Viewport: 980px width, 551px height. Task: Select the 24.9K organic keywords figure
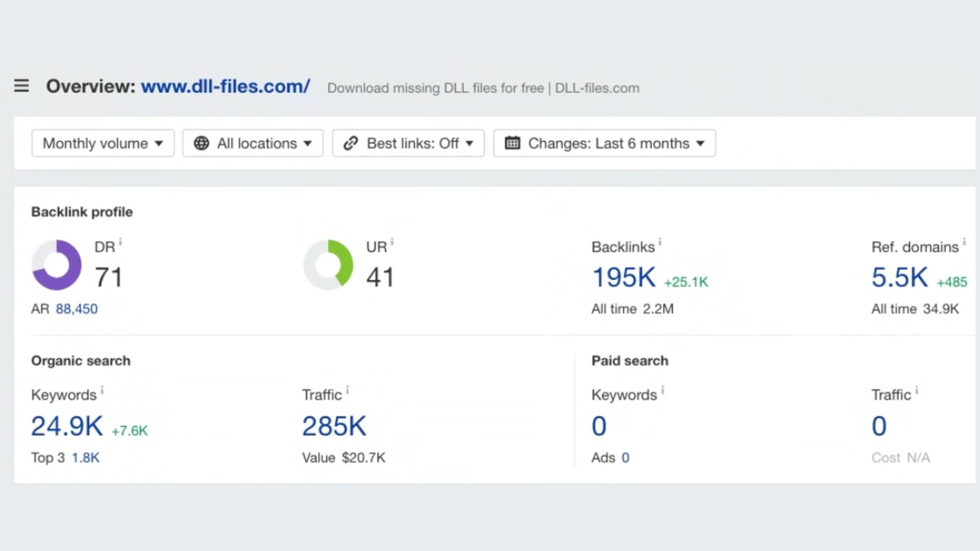point(67,426)
